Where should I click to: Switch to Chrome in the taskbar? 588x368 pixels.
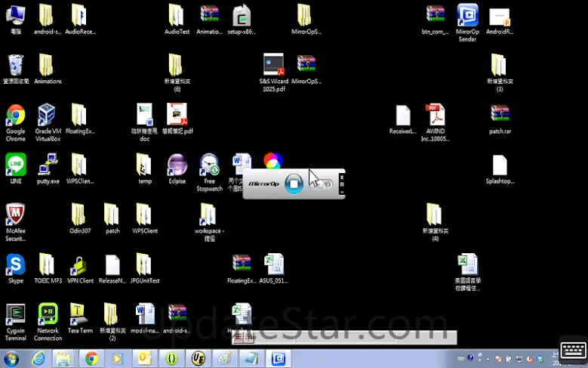click(x=91, y=359)
